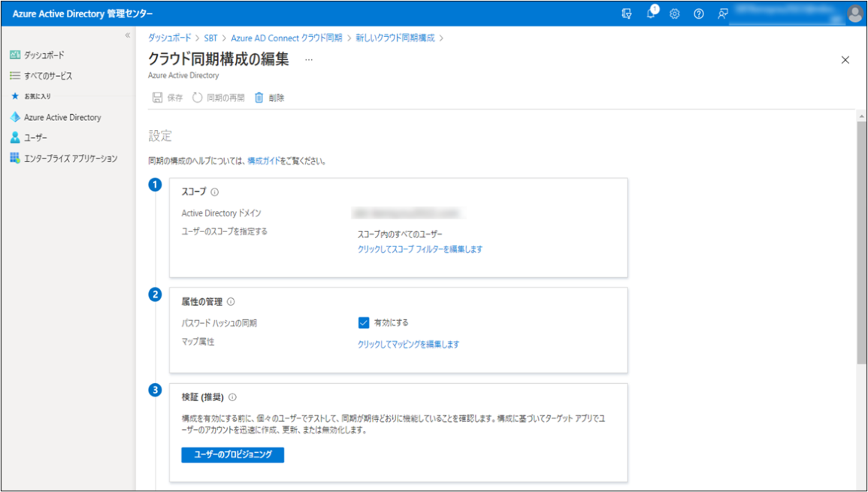Click the ユーザー person icon in sidebar

pos(15,137)
